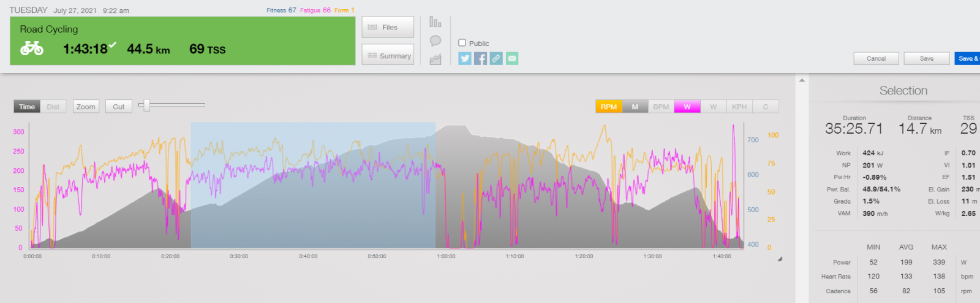Tick the Public checkbox
The height and width of the screenshot is (303, 980).
pyautogui.click(x=462, y=43)
